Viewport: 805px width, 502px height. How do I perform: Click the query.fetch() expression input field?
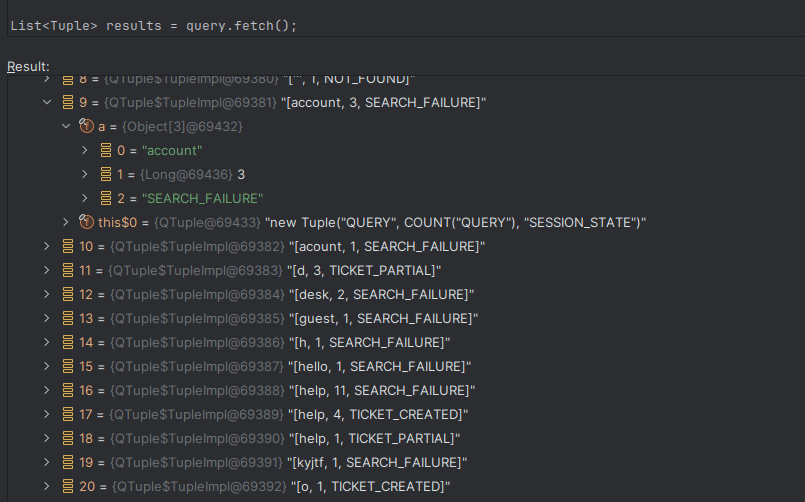[x=400, y=24]
